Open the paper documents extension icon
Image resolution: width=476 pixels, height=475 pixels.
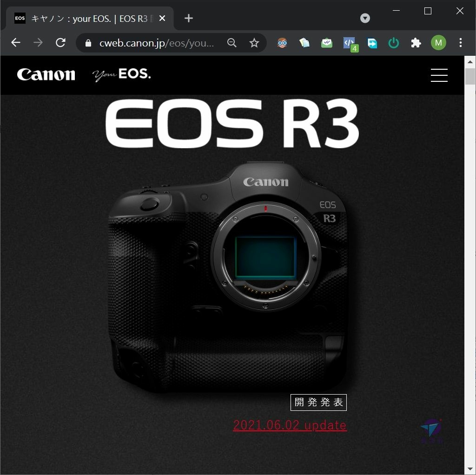click(x=304, y=43)
